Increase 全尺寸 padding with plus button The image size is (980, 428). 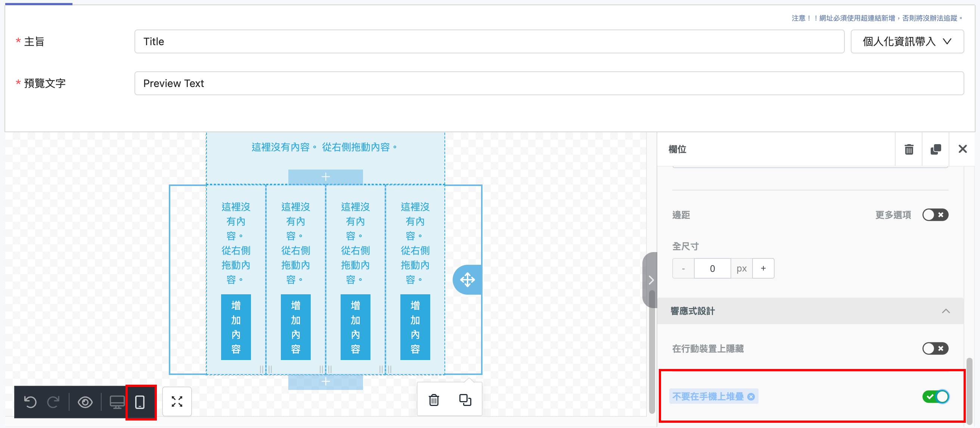click(763, 268)
